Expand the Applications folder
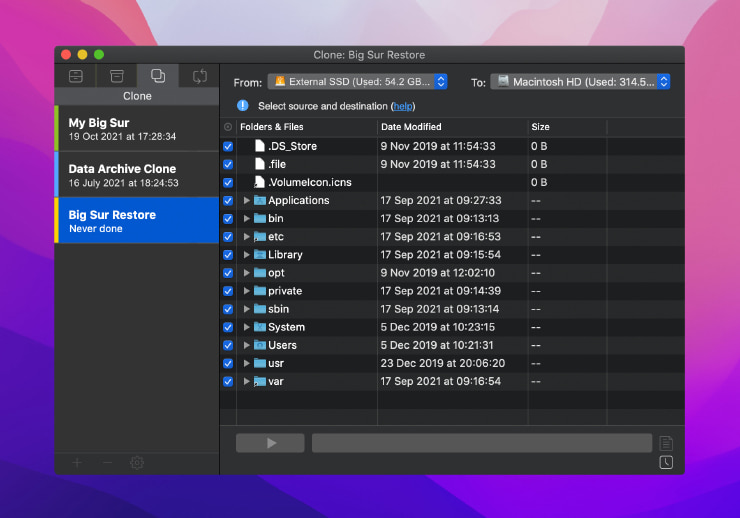 [246, 201]
